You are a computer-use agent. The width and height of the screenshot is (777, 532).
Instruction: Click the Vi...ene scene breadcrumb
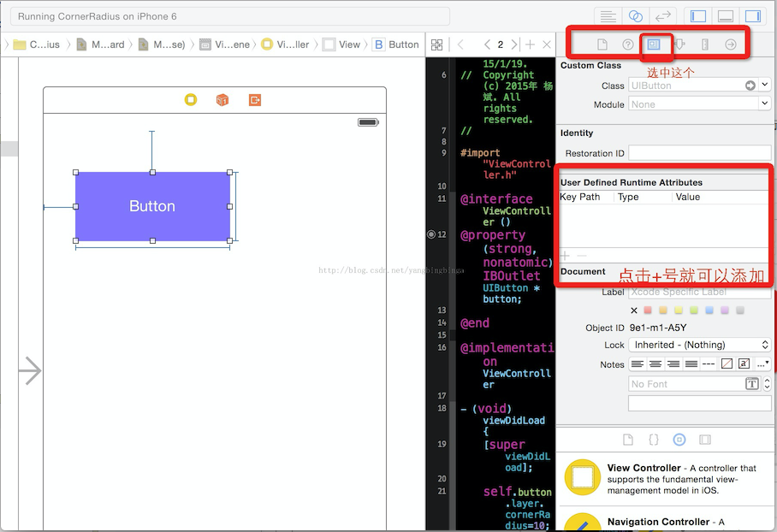(225, 44)
